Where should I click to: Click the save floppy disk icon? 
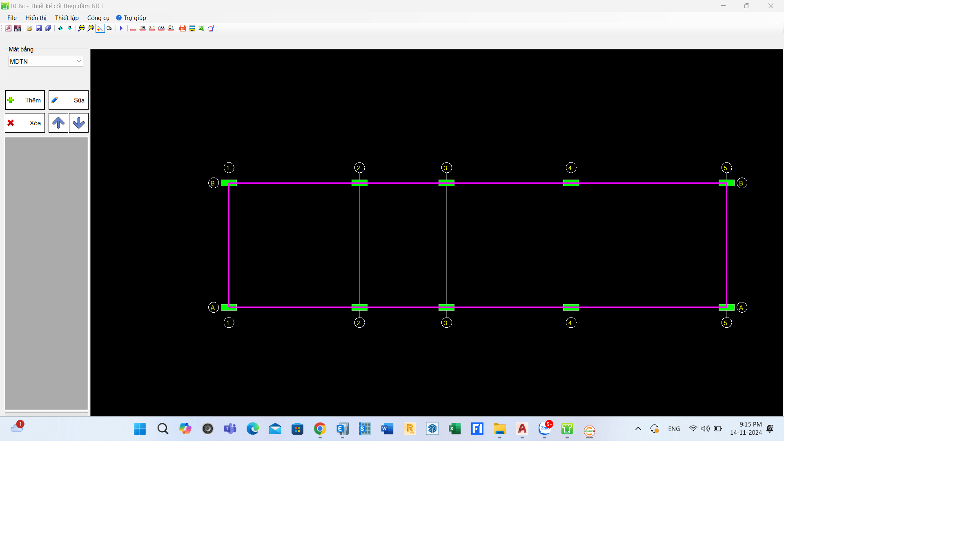(x=39, y=28)
